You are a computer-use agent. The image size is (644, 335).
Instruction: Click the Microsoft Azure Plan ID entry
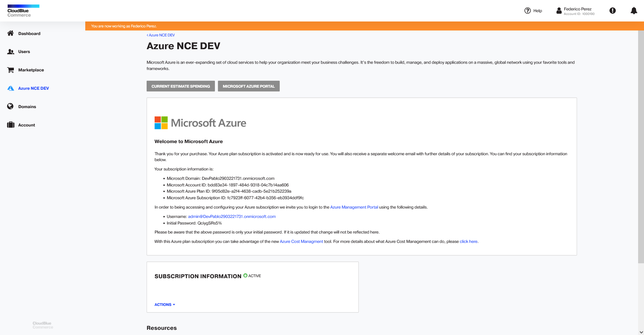(229, 191)
